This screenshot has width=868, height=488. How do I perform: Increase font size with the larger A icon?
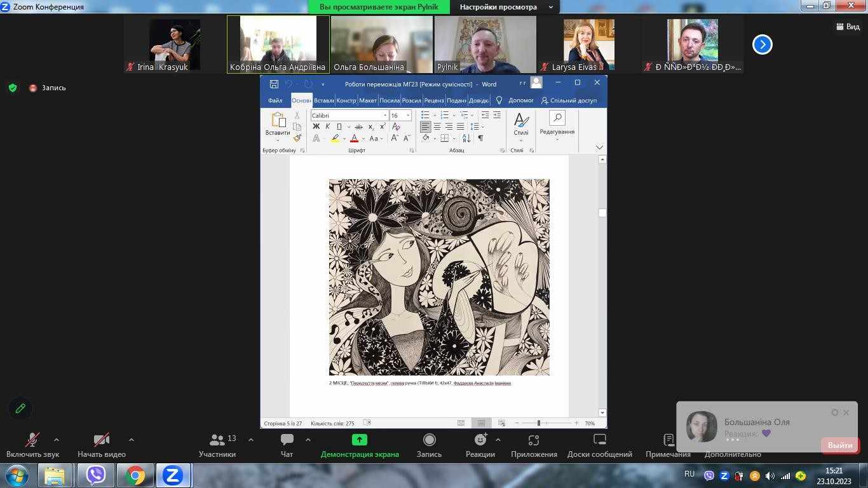click(395, 138)
